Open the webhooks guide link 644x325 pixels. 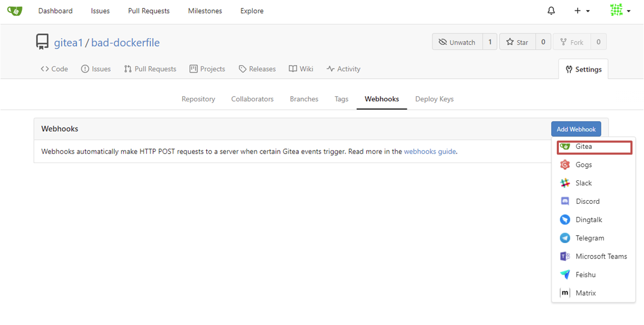(x=430, y=152)
